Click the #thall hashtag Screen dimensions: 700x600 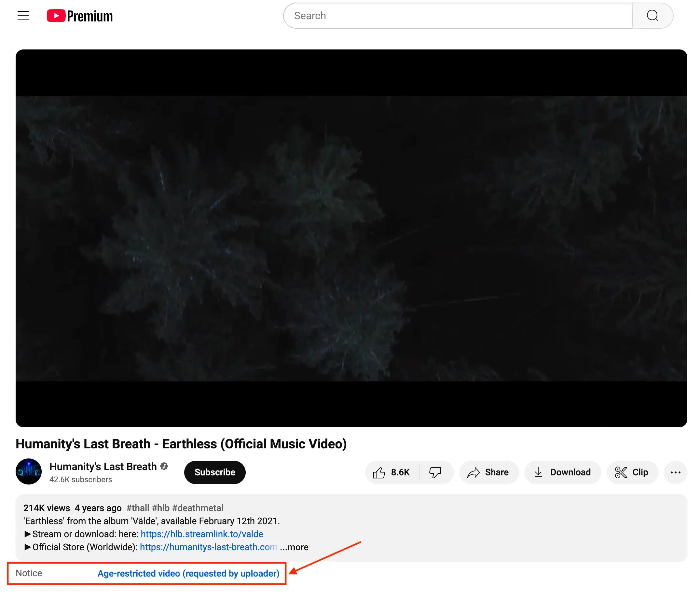click(x=138, y=508)
